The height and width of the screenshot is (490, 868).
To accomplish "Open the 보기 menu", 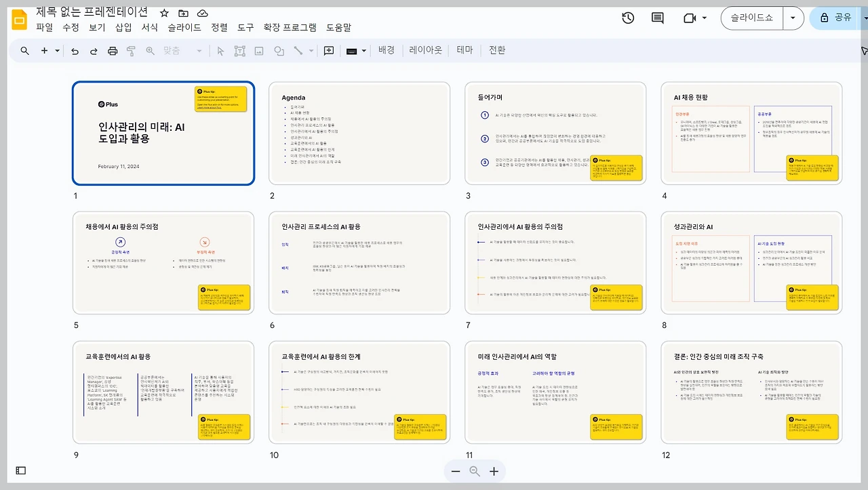I will click(97, 28).
